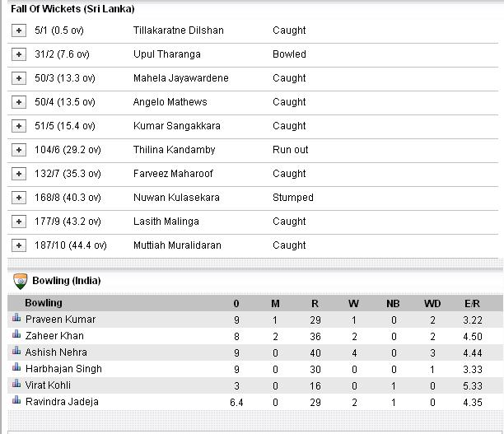Image resolution: width=504 pixels, height=434 pixels.
Task: Click bar chart icon beside Virat Kohli
Action: tap(16, 384)
